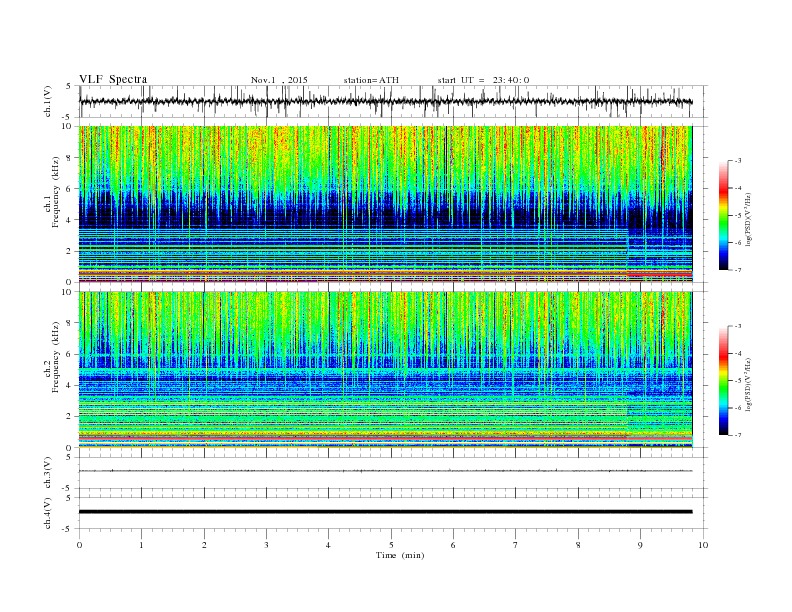Click the "3" tick on the Time axis
792x612 pixels.
pyautogui.click(x=266, y=545)
